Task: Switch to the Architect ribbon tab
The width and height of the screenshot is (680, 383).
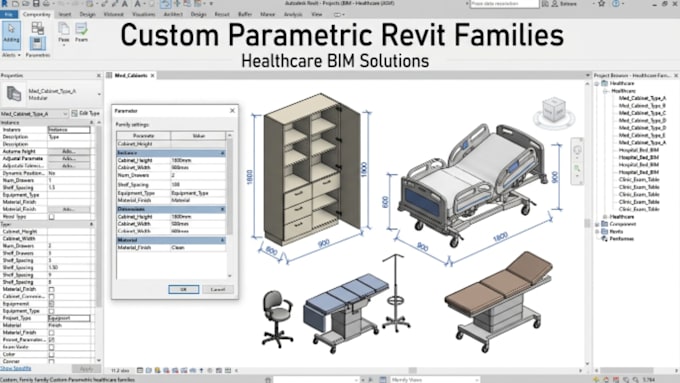Action: point(173,14)
